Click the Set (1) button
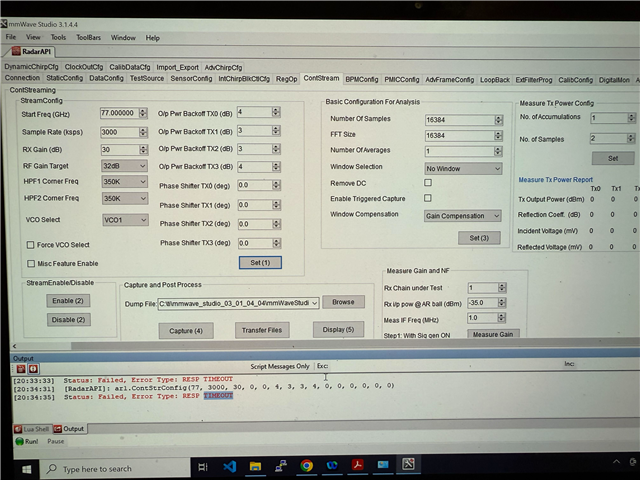The width and height of the screenshot is (640, 480). click(x=260, y=262)
